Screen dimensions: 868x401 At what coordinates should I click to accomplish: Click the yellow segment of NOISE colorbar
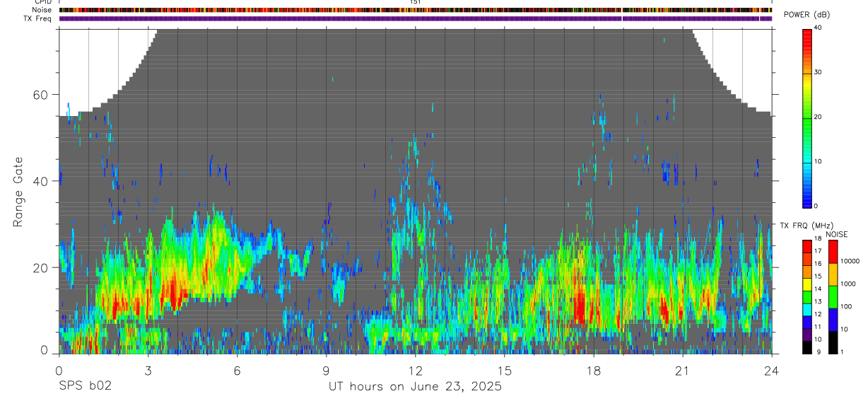[833, 274]
